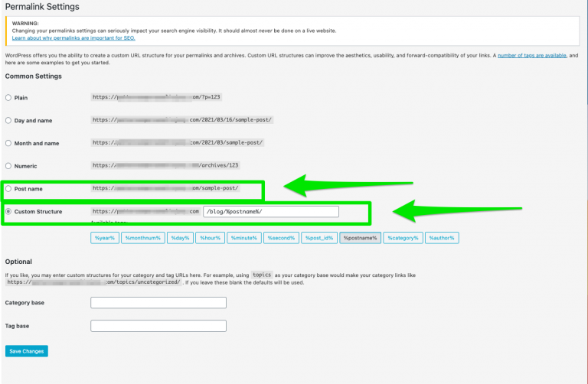This screenshot has width=588, height=384.
Task: Insert the %post_id% tag
Action: 319,238
